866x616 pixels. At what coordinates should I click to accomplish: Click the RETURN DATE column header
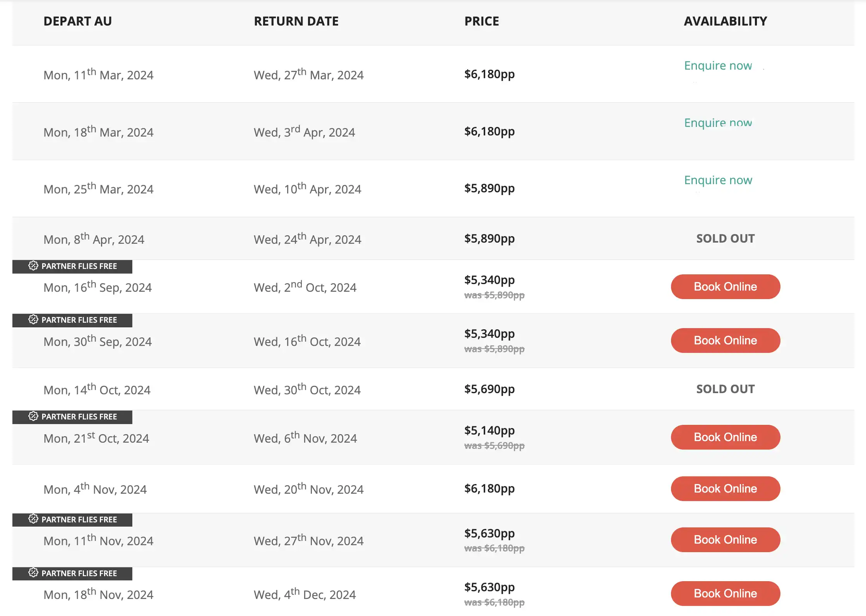point(296,21)
